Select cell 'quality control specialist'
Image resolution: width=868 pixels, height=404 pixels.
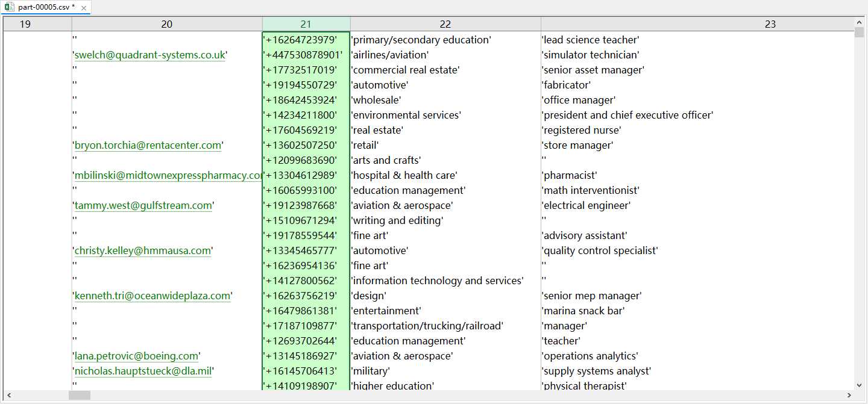point(697,250)
